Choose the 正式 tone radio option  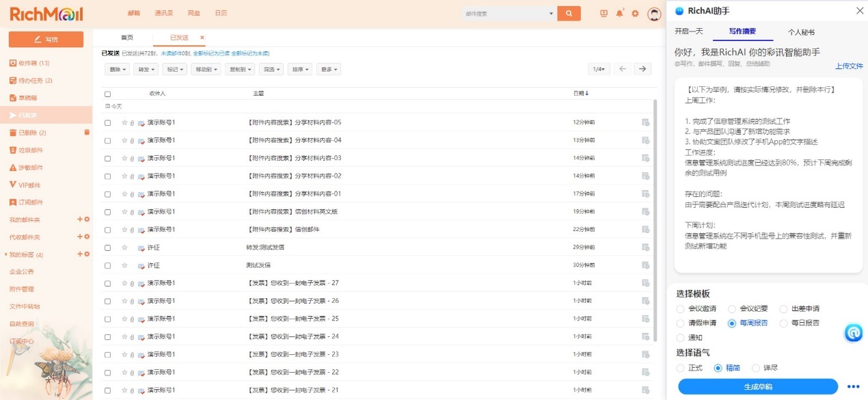(x=680, y=368)
